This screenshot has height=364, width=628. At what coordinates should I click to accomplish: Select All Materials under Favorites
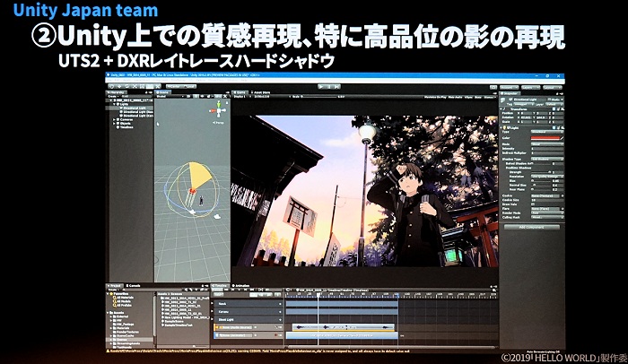[124, 298]
